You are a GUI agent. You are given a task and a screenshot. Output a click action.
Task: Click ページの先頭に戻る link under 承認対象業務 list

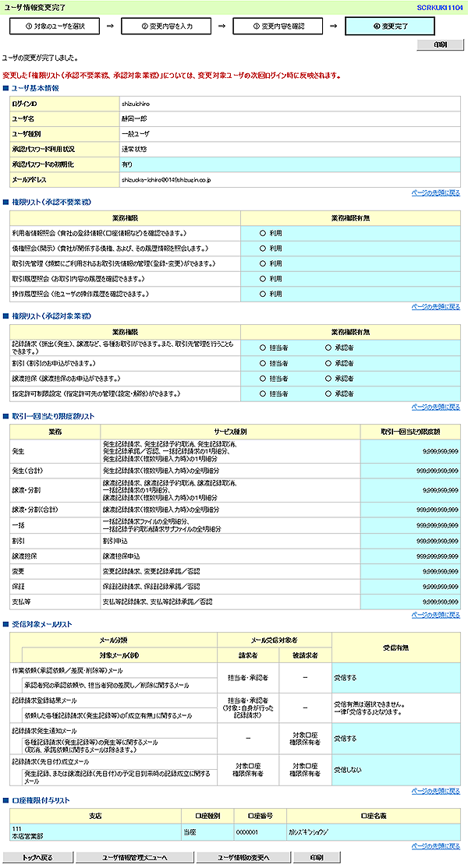point(435,407)
